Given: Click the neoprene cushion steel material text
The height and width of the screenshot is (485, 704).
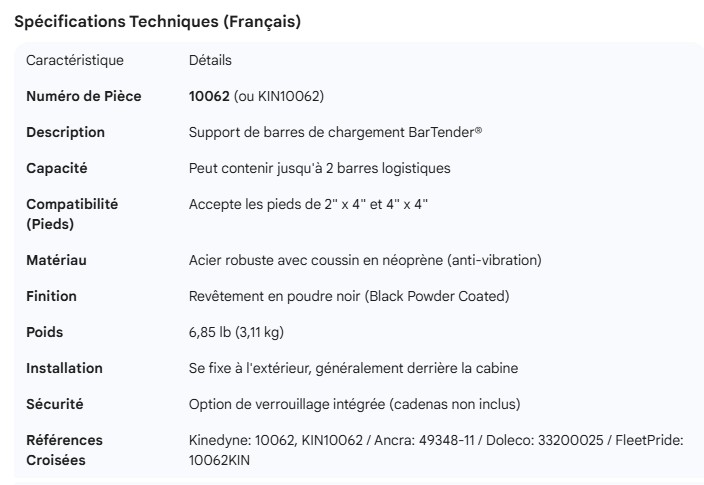Looking at the screenshot, I should point(365,260).
